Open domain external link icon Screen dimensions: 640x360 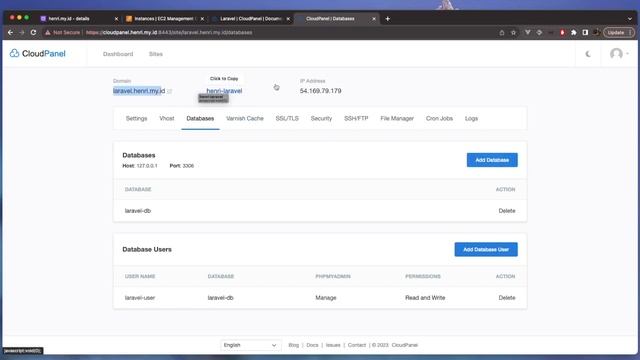click(x=169, y=91)
